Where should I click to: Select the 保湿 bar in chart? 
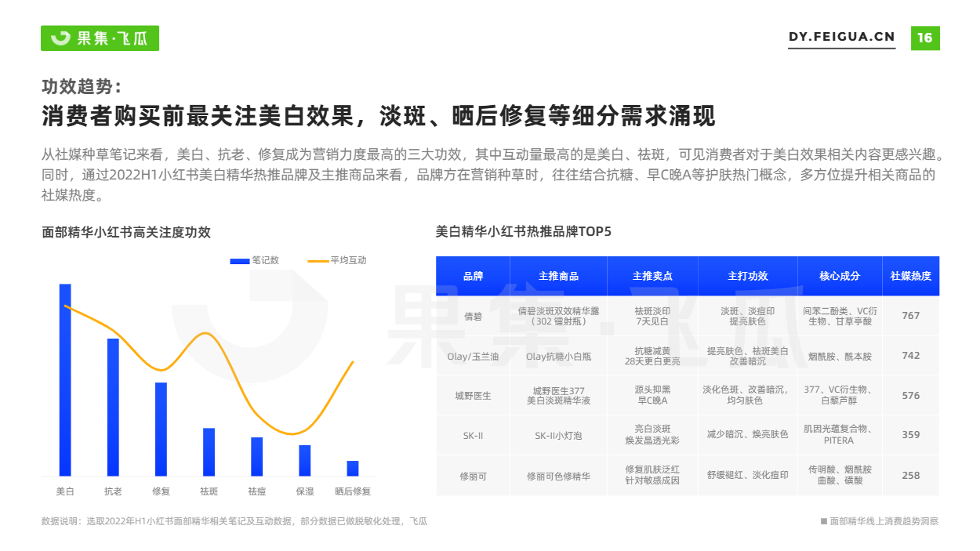pyautogui.click(x=304, y=461)
